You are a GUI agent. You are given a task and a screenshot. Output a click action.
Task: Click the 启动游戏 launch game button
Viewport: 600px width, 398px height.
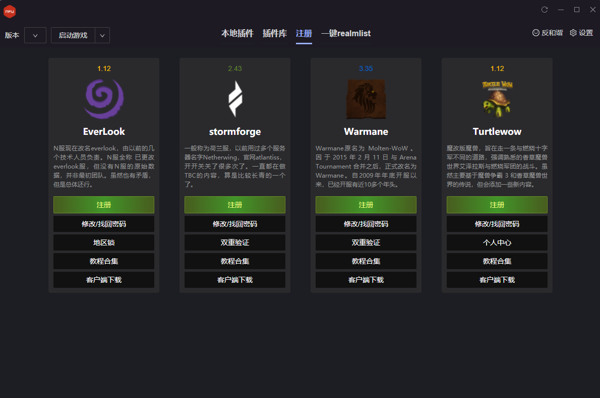73,35
